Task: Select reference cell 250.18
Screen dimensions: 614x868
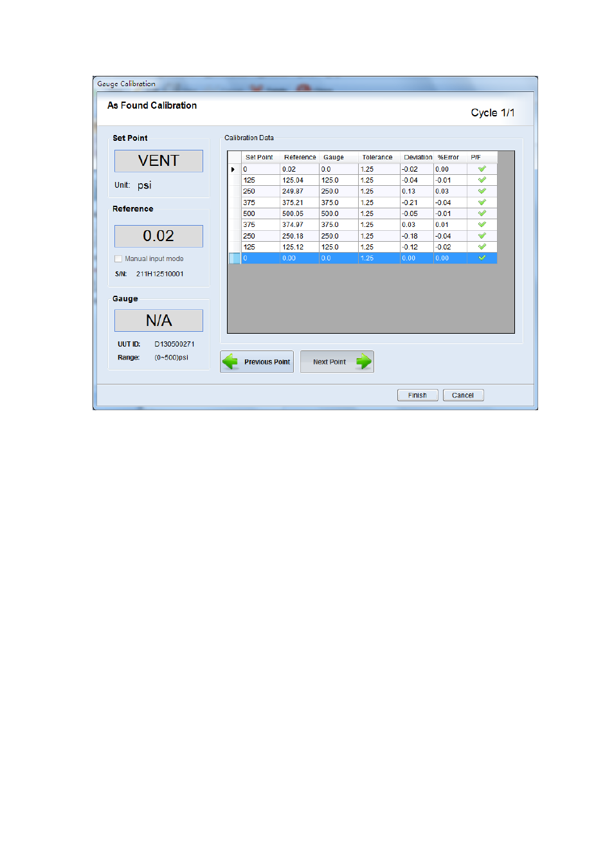Action: pos(300,236)
